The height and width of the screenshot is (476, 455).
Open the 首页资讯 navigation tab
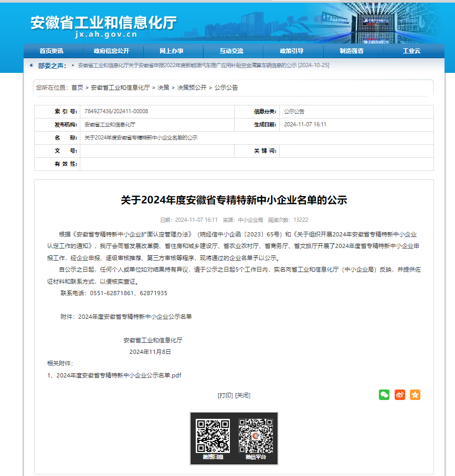tap(51, 51)
